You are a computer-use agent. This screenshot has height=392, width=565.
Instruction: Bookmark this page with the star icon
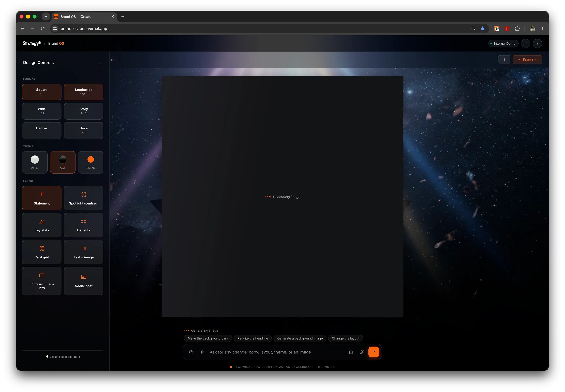tap(482, 28)
